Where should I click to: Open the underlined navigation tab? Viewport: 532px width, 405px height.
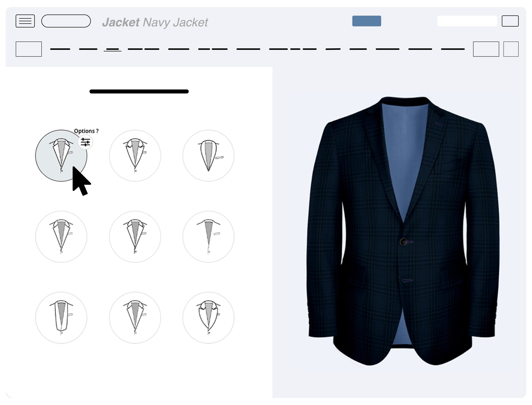tap(112, 49)
